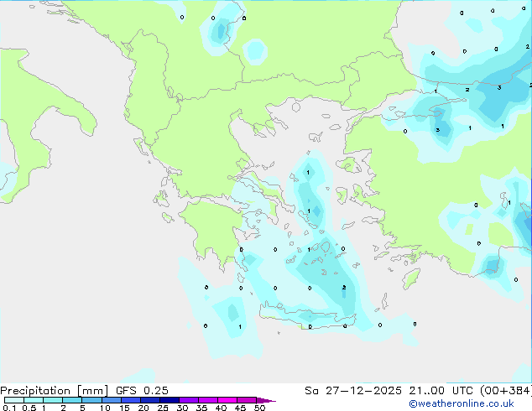
Task: Select the 5–10 mm legend swatch
Action: 91,400
